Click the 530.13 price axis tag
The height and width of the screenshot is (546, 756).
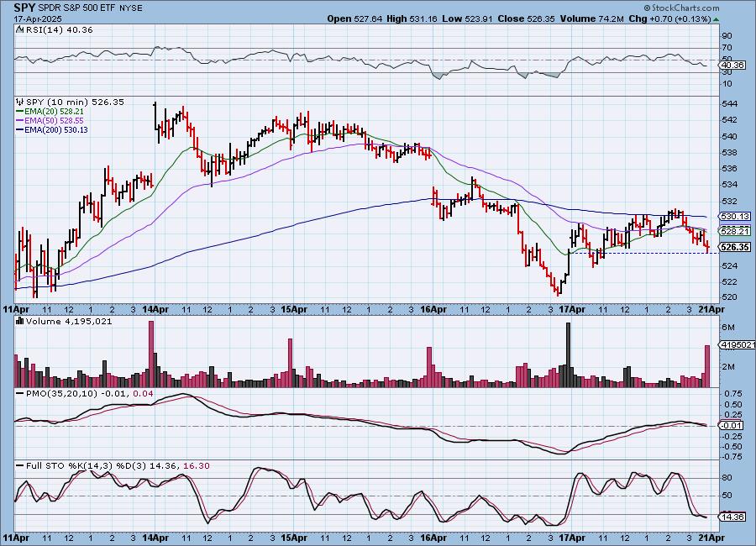coord(735,217)
